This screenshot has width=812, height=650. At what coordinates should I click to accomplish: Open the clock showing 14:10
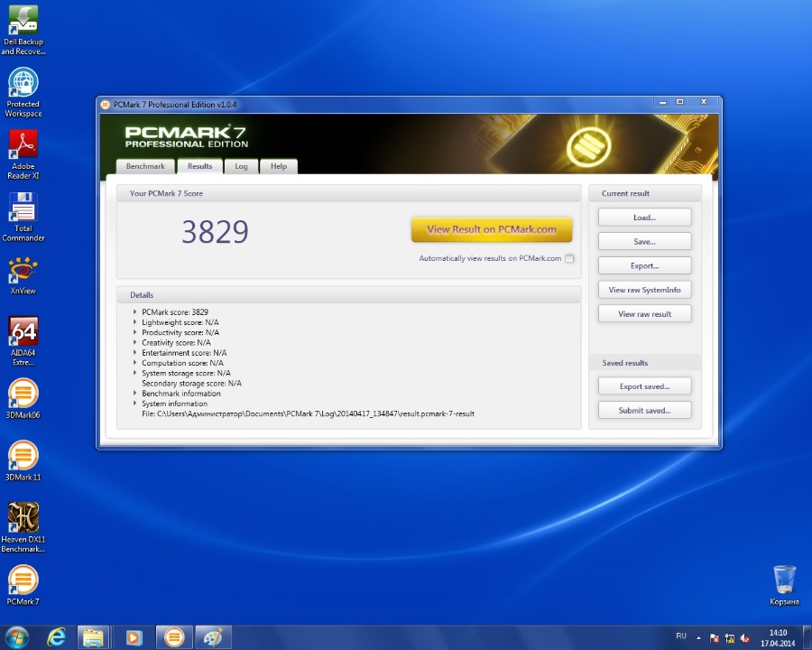778,638
